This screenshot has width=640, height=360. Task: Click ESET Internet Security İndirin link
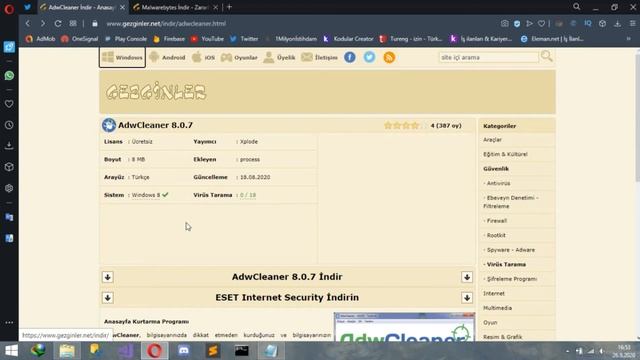click(x=287, y=298)
